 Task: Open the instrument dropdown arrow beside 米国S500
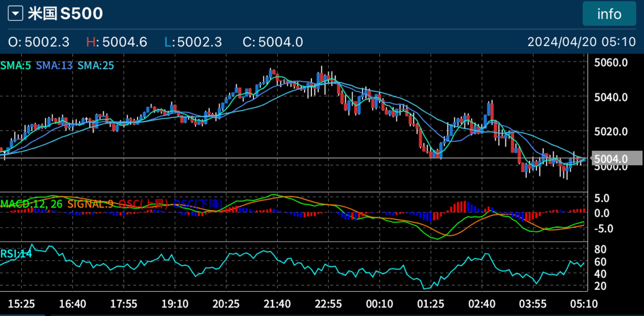(x=15, y=14)
